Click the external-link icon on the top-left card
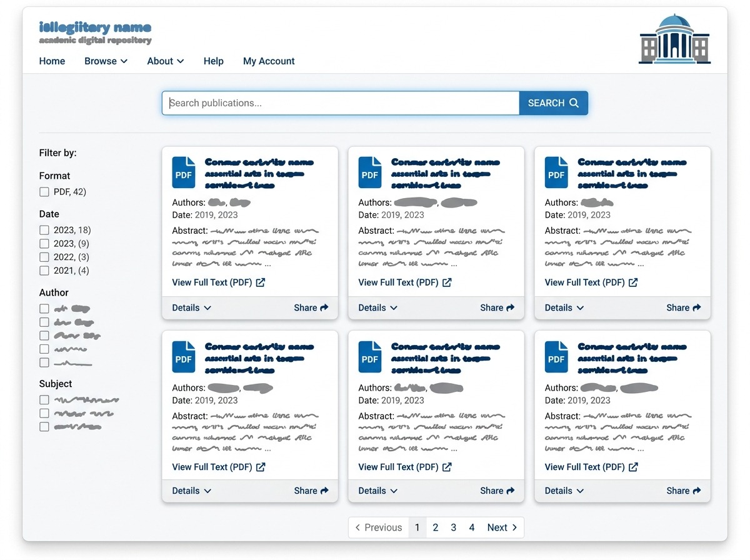Image resolution: width=750 pixels, height=560 pixels. click(x=261, y=282)
